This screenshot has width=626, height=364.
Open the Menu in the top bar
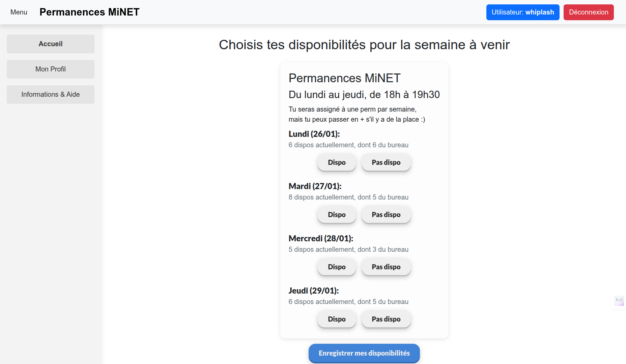click(x=19, y=12)
